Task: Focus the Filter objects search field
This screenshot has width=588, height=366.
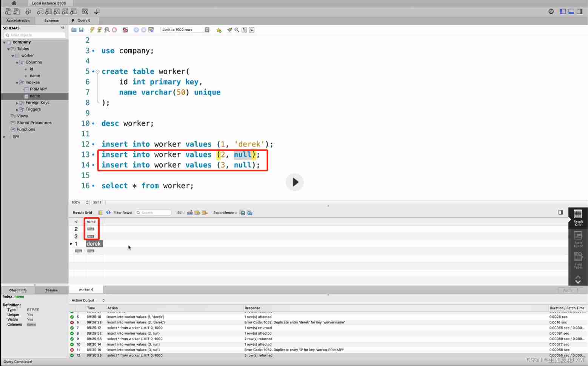Action: [x=35, y=35]
